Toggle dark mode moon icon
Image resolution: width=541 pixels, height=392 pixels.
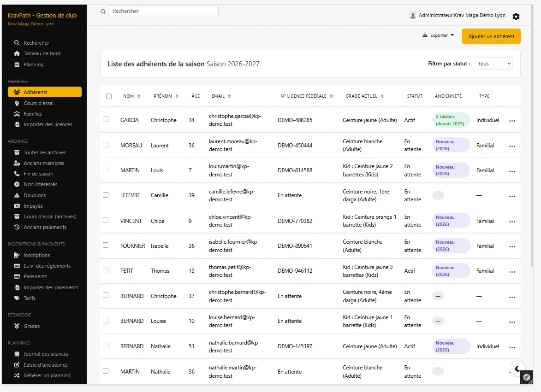(517, 369)
